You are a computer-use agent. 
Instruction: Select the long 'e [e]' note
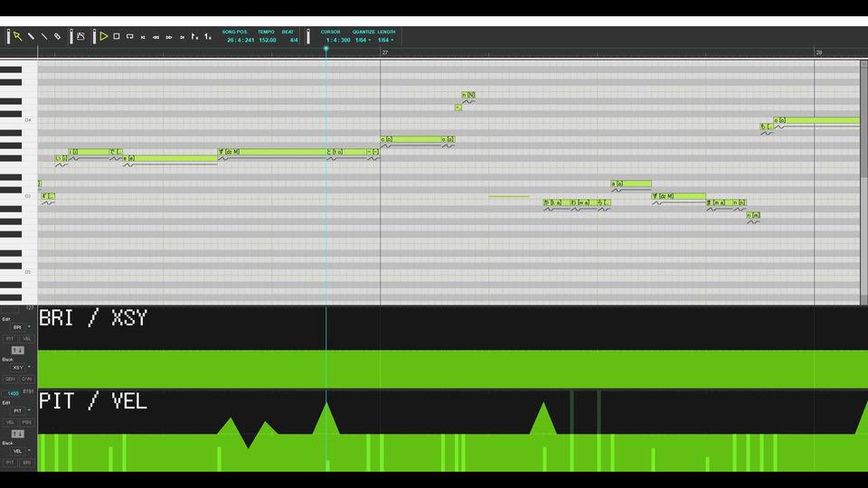point(170,158)
